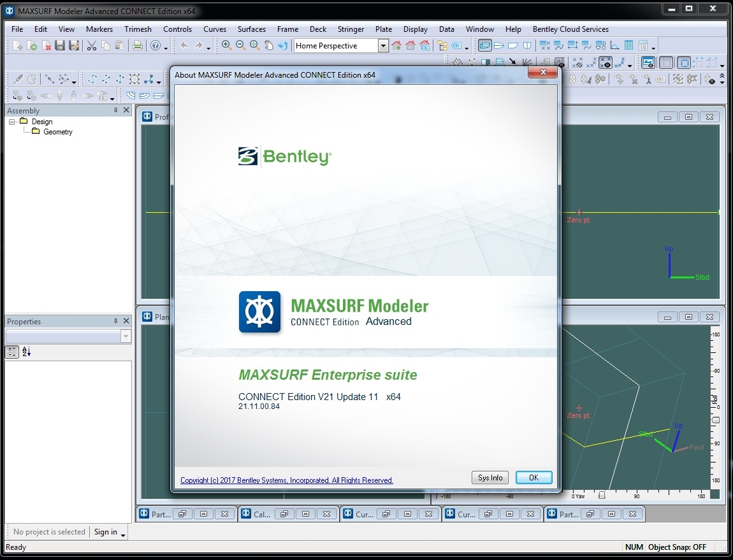The width and height of the screenshot is (733, 560).
Task: Click the black arrow icon in display toolbar
Action: point(513,61)
